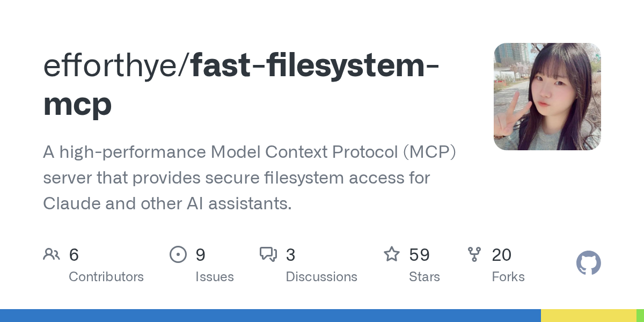Click the Discussions speech bubbles icon

coord(268,254)
